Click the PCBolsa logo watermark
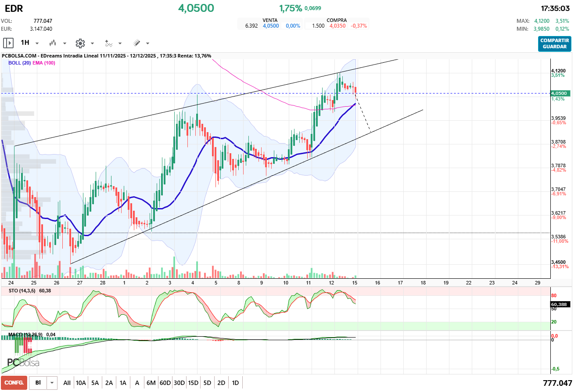This screenshot has height=392, width=578. pyautogui.click(x=23, y=363)
